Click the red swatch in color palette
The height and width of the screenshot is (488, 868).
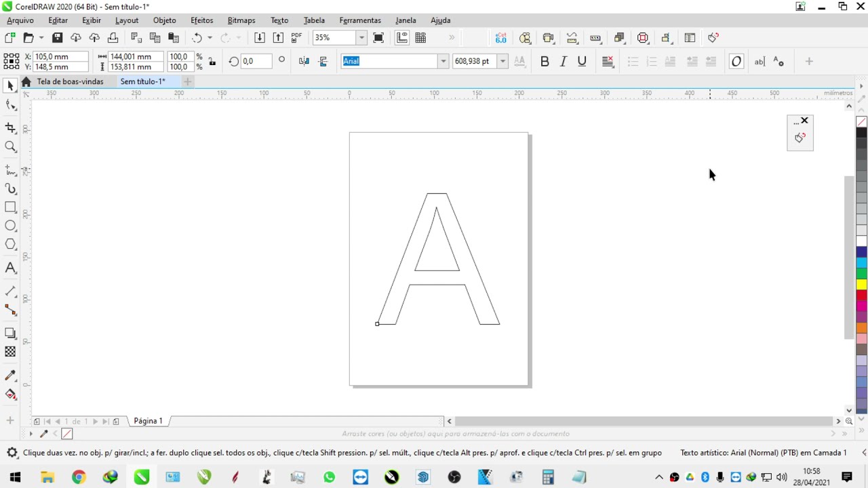click(861, 295)
